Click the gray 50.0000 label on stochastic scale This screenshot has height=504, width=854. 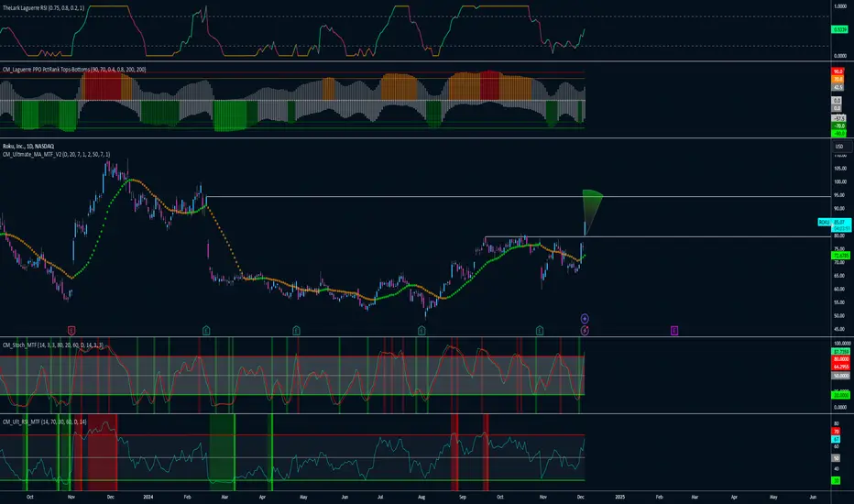[x=840, y=376]
